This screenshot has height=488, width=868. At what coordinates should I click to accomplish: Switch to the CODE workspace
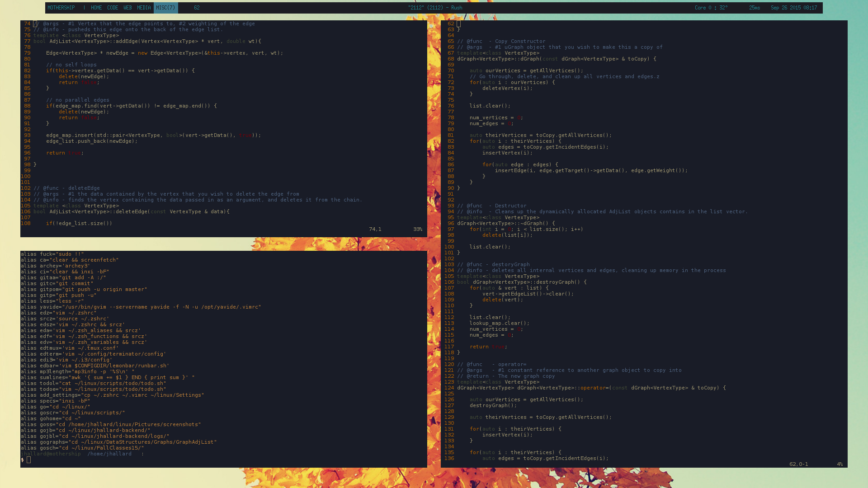click(x=113, y=8)
